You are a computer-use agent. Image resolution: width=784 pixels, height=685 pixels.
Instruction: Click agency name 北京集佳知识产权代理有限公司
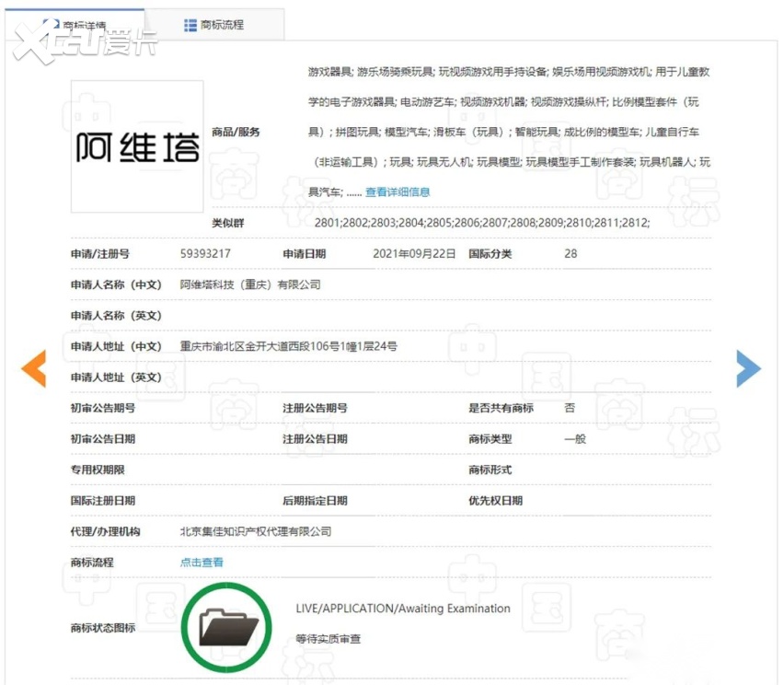[256, 532]
